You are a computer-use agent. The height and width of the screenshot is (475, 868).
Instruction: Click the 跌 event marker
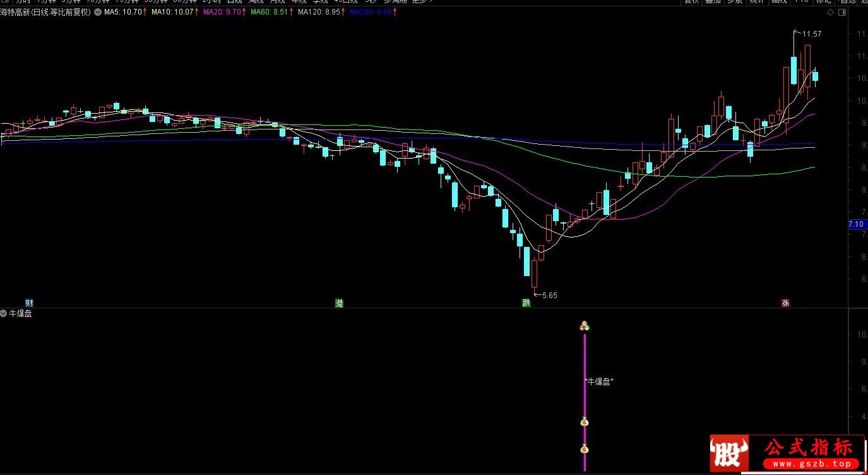click(x=526, y=303)
